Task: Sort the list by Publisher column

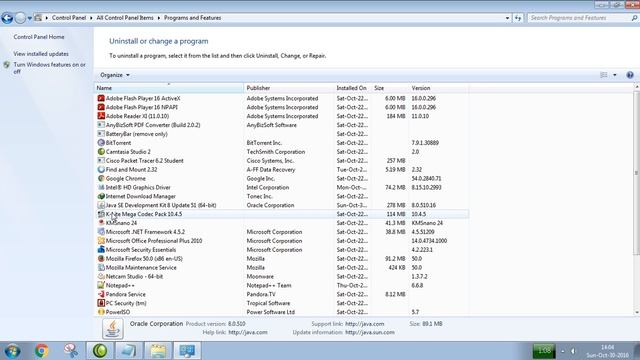Action: 289,88
